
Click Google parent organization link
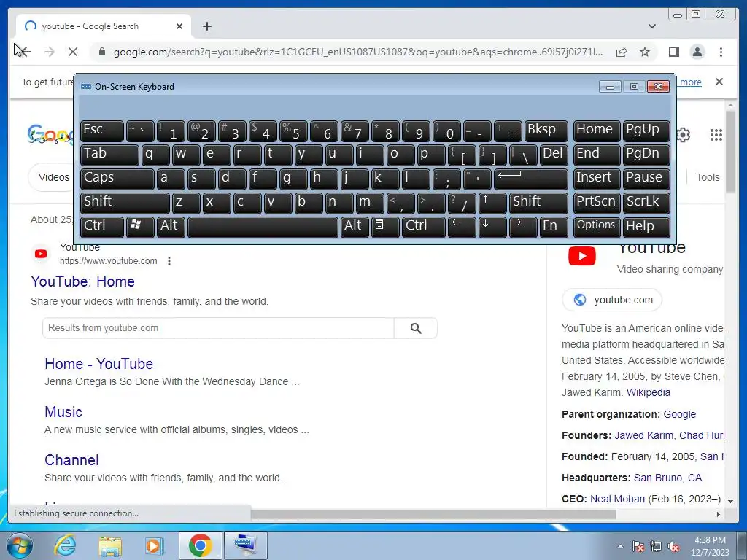pos(679,414)
